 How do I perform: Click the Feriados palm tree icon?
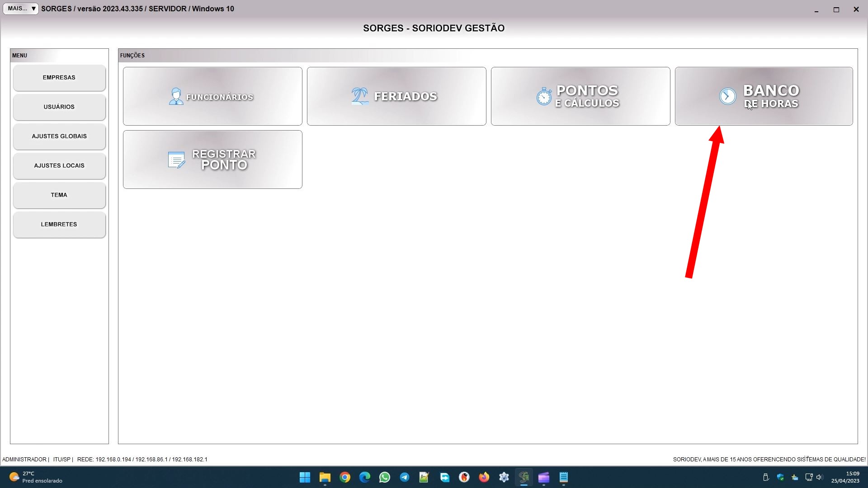[360, 96]
